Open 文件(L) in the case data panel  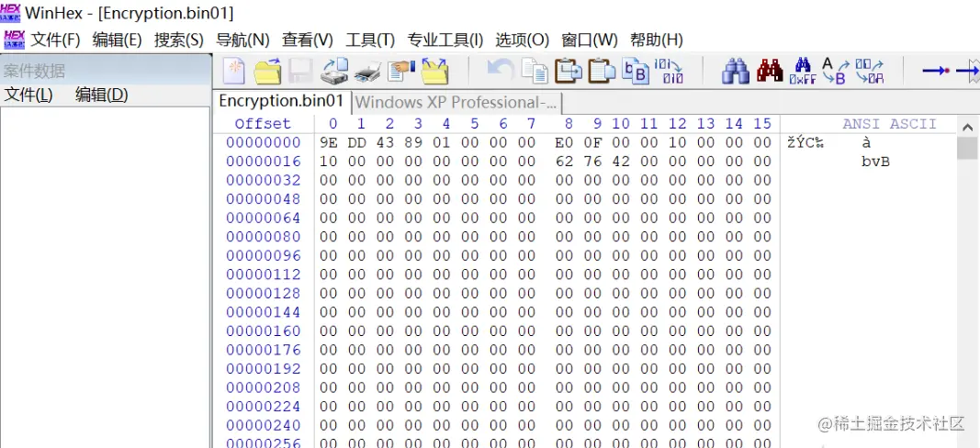coord(28,95)
